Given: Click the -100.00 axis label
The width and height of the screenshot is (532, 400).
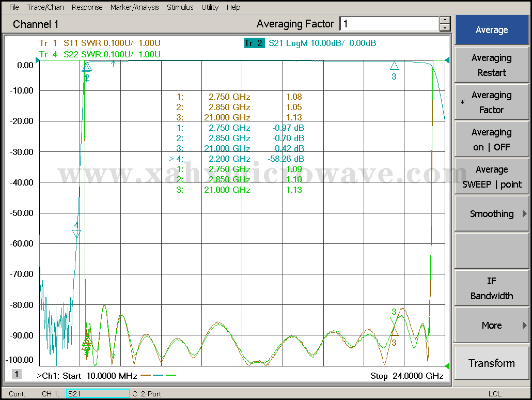Looking at the screenshot, I should (x=20, y=360).
